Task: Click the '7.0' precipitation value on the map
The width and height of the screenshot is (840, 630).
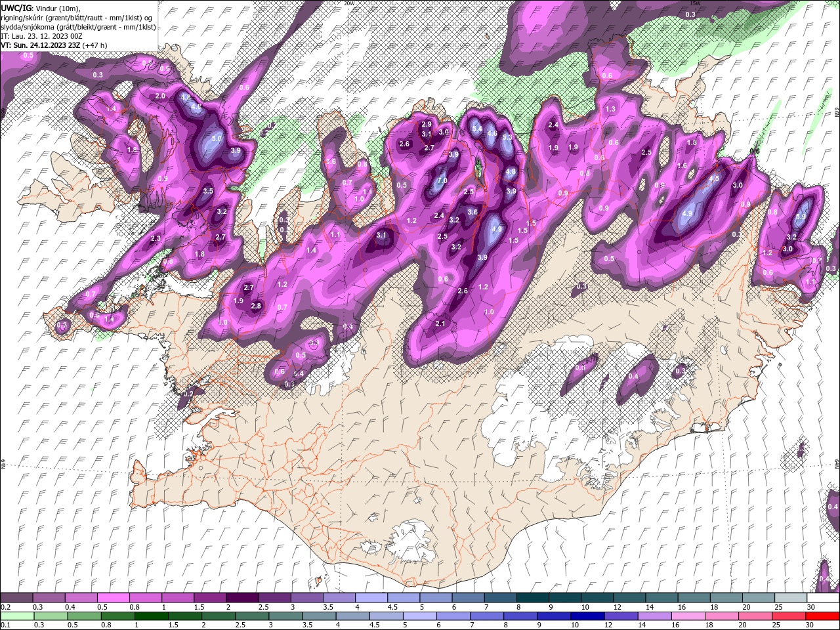Action: pos(442,180)
